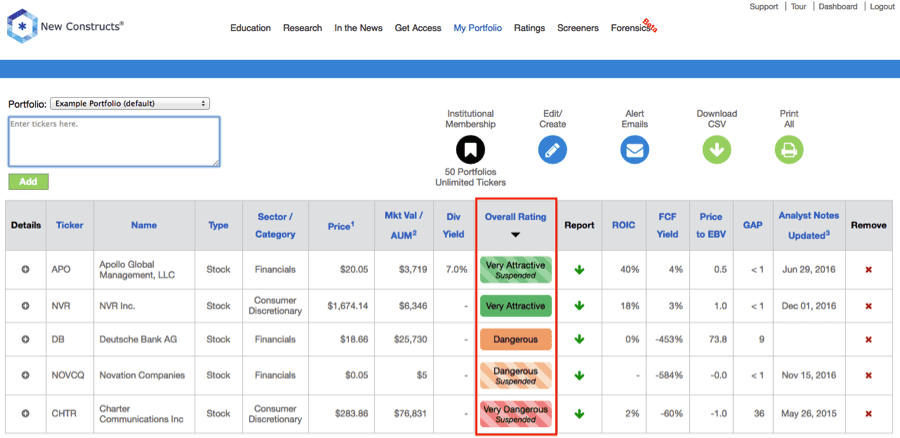Sort table by Ticker column
900x438 pixels.
tap(70, 226)
